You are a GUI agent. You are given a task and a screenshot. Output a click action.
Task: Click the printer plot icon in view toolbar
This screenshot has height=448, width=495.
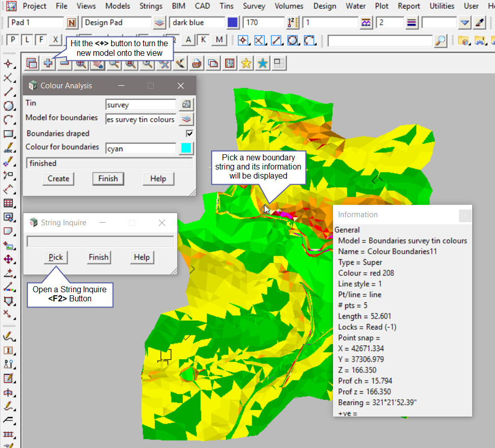[197, 63]
